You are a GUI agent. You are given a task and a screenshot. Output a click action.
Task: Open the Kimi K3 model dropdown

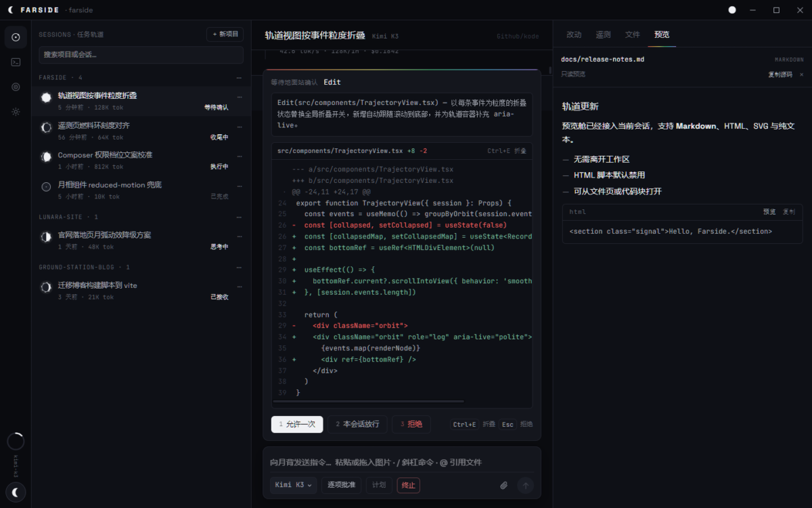(x=294, y=485)
